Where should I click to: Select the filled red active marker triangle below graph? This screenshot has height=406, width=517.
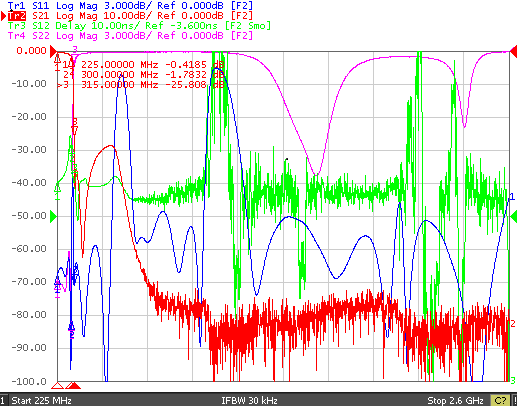pos(75,386)
